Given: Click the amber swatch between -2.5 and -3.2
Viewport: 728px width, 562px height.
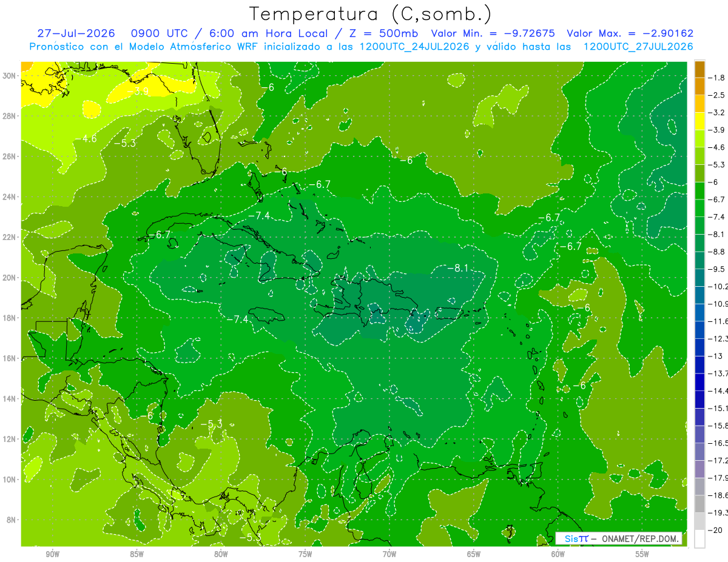Looking at the screenshot, I should (x=699, y=104).
